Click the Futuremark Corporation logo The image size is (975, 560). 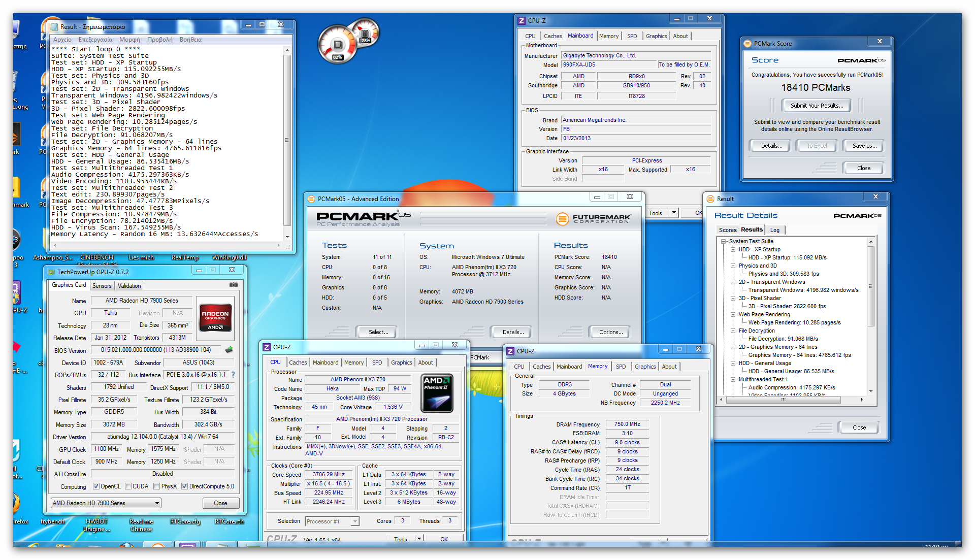click(594, 219)
